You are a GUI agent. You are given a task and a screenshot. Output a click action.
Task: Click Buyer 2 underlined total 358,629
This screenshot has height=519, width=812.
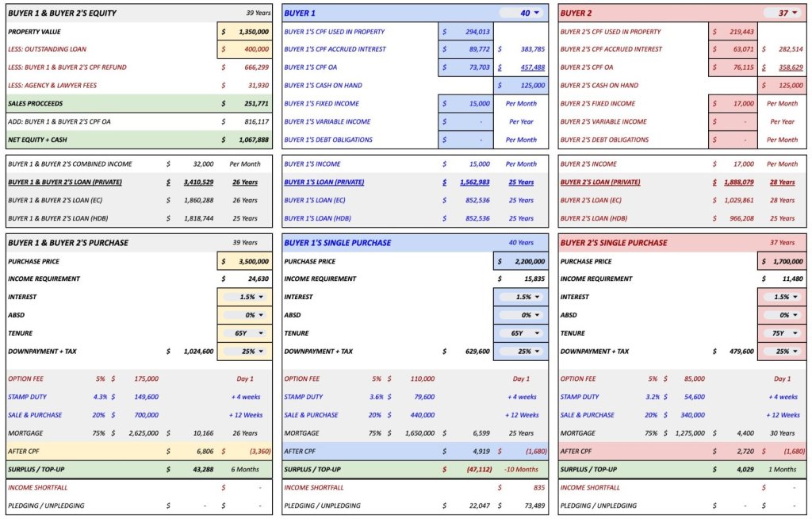(791, 67)
